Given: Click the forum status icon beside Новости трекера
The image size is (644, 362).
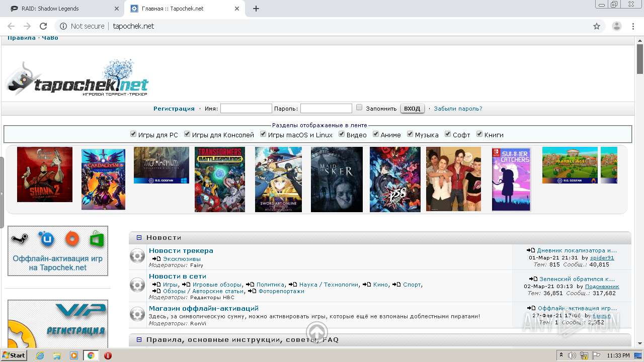Looking at the screenshot, I should [x=137, y=256].
